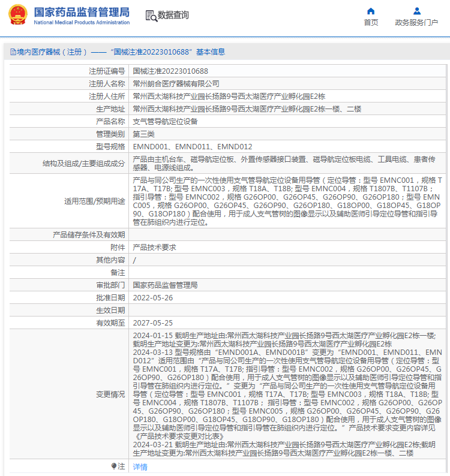Screen dimensions: 450x476
Task: Click National Medical Products Administration text
Action: [x=82, y=22]
